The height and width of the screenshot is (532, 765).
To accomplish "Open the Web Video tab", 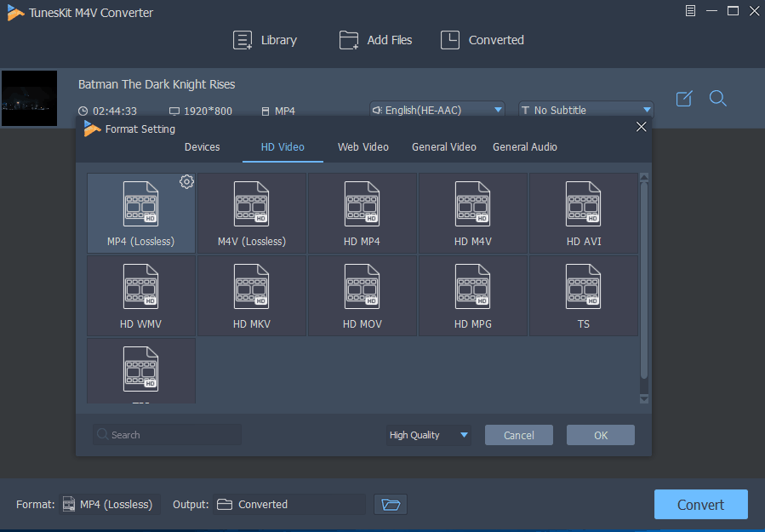I will [363, 147].
